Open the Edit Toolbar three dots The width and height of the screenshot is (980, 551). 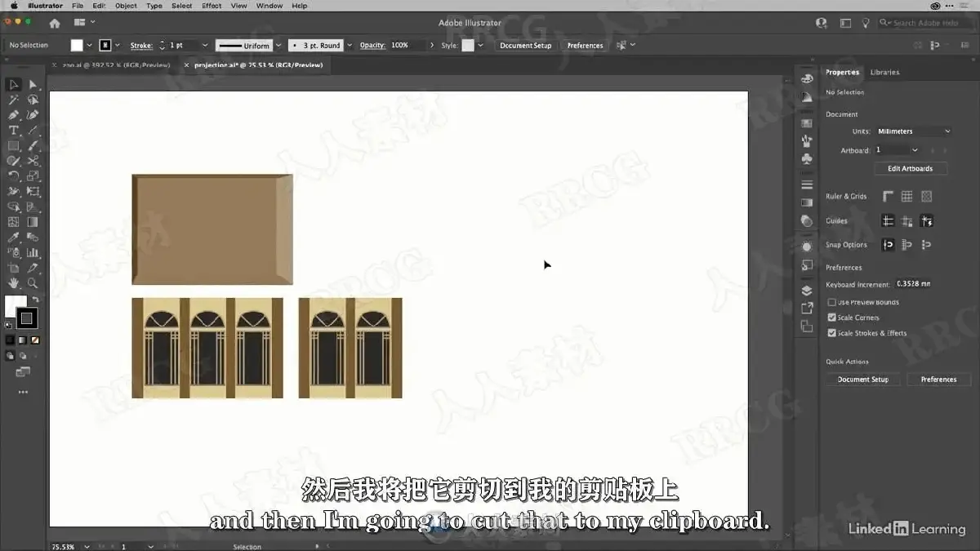(x=23, y=392)
